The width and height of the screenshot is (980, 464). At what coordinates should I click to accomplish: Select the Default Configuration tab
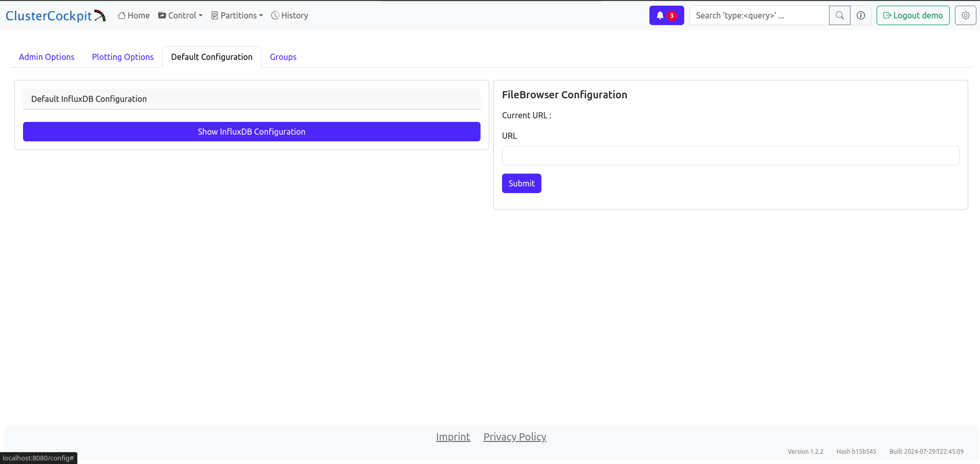pos(211,57)
